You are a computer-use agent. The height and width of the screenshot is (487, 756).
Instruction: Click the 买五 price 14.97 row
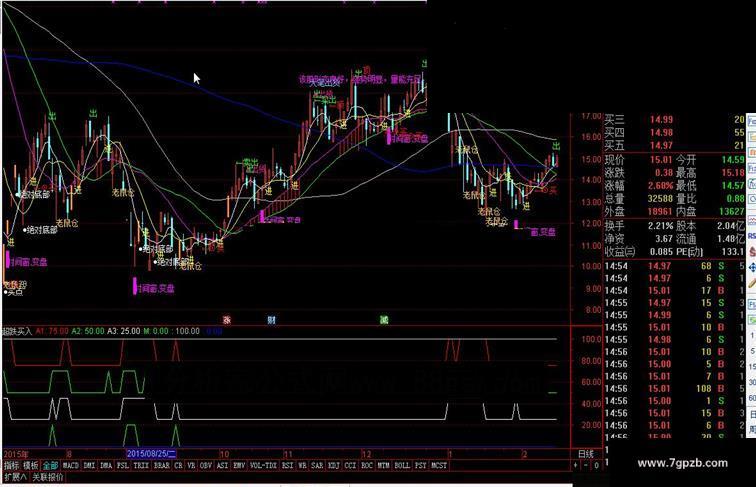pos(675,145)
